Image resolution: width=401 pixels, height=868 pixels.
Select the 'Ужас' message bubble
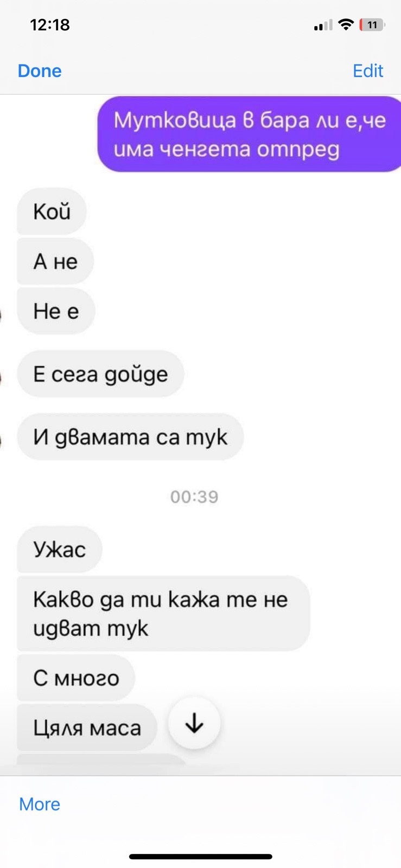pyautogui.click(x=60, y=550)
